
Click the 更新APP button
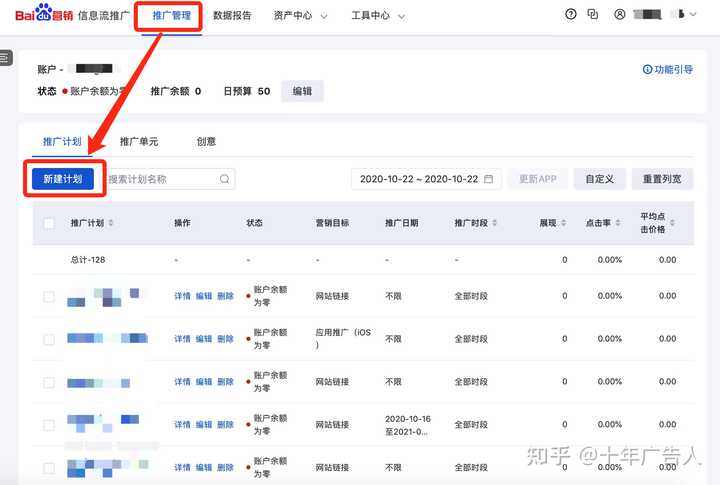pos(538,179)
